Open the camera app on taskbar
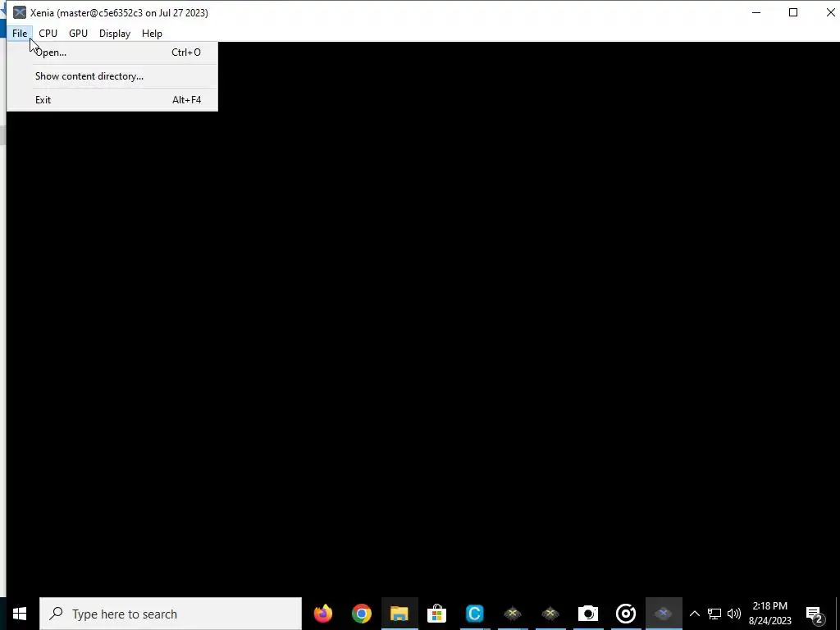This screenshot has width=840, height=630. pyautogui.click(x=587, y=614)
